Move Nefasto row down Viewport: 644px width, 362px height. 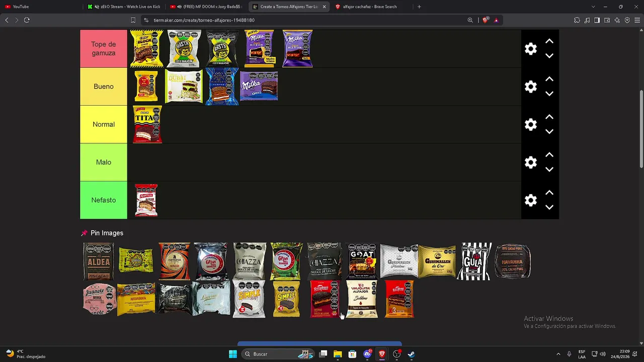pyautogui.click(x=549, y=207)
